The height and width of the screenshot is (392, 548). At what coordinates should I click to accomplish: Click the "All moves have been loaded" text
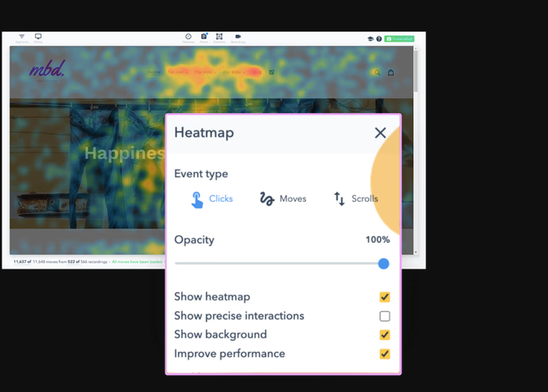[x=137, y=262]
